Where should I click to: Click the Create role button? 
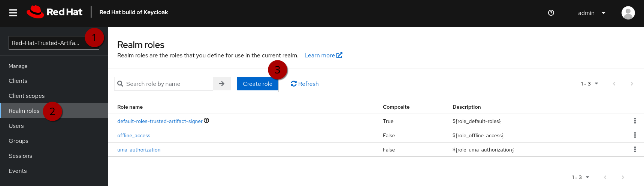pos(257,84)
